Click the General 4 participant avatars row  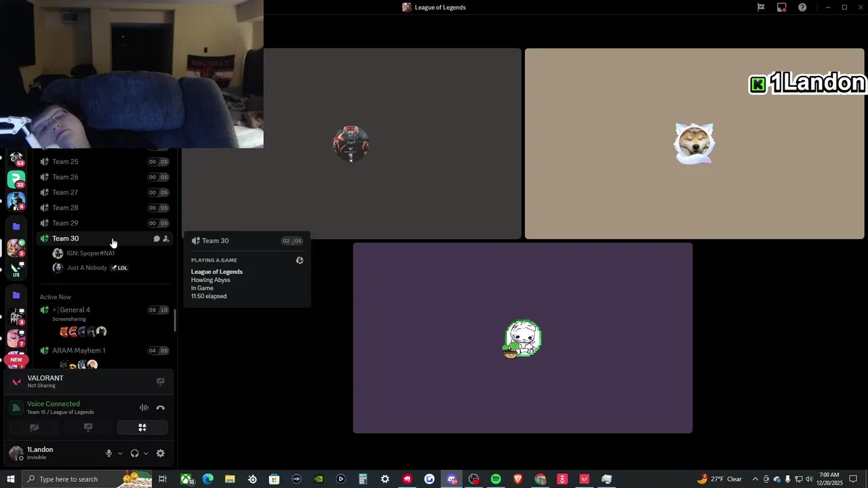83,331
